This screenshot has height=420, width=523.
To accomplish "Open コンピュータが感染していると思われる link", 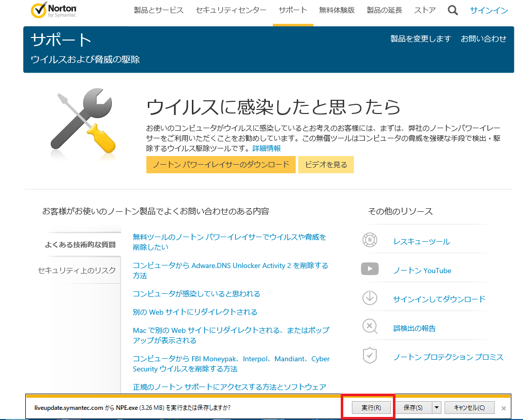I will [196, 294].
